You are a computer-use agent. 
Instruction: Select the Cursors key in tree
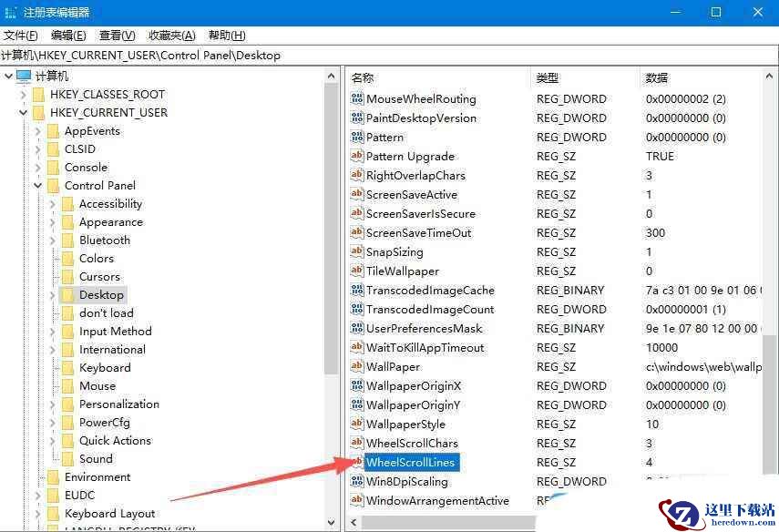click(100, 277)
